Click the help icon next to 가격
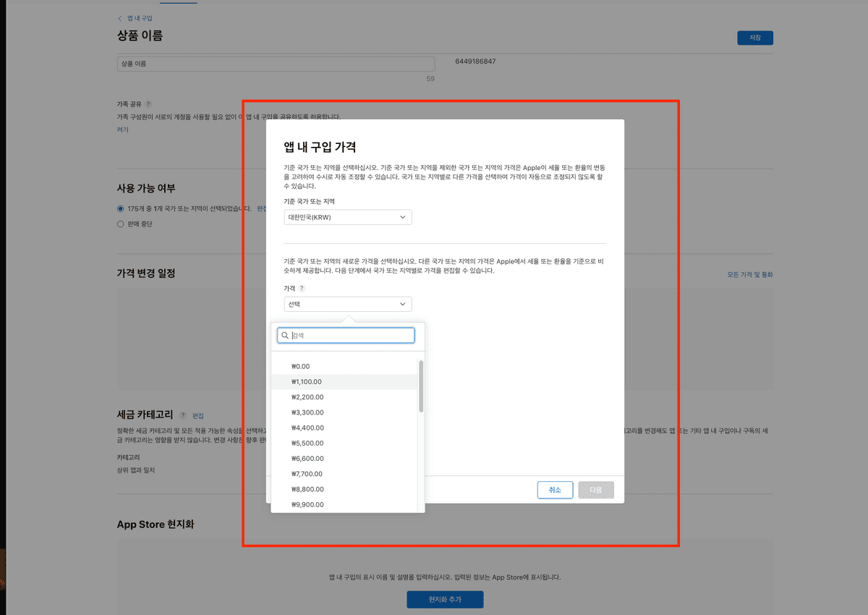 [x=302, y=288]
